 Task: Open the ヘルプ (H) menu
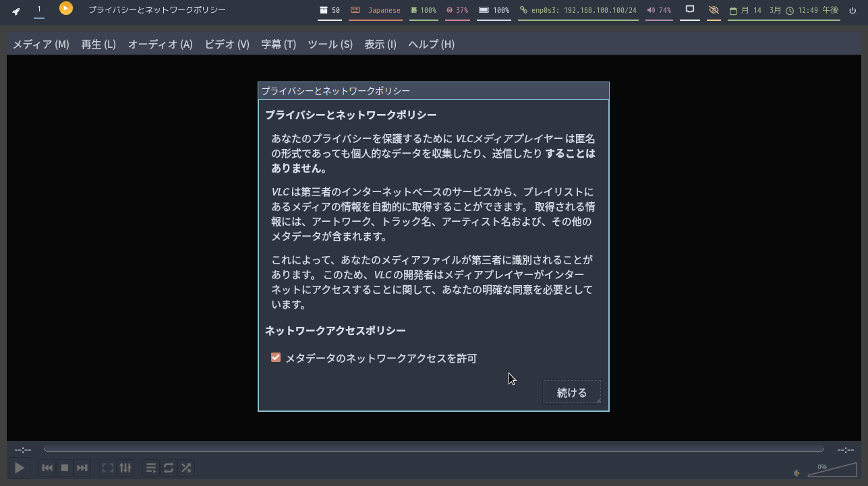point(432,44)
